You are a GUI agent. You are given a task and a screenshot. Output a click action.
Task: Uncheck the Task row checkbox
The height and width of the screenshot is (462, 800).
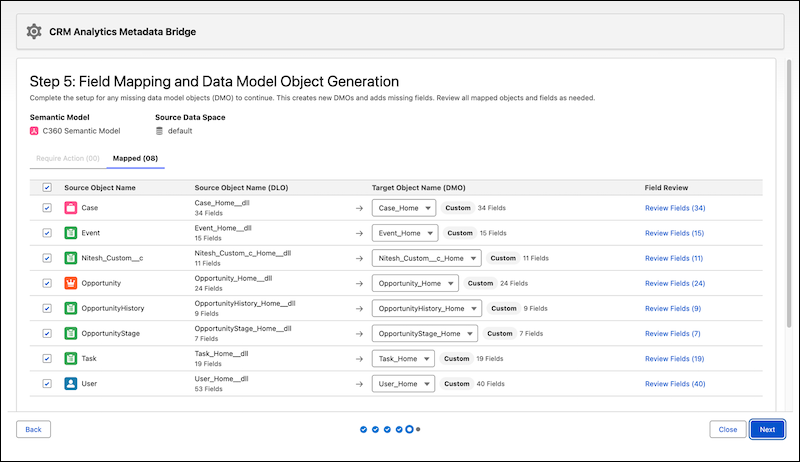pos(47,358)
